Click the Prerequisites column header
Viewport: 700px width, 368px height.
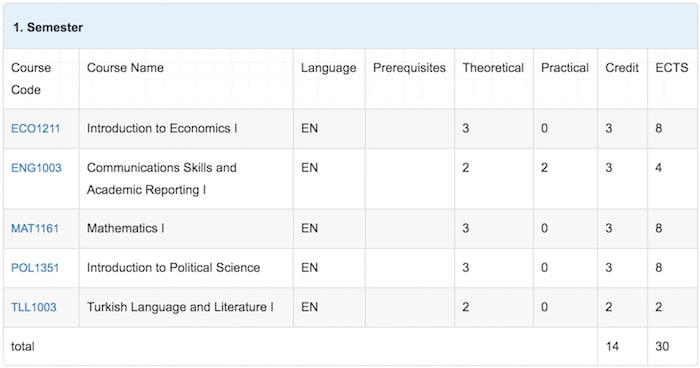pyautogui.click(x=409, y=68)
